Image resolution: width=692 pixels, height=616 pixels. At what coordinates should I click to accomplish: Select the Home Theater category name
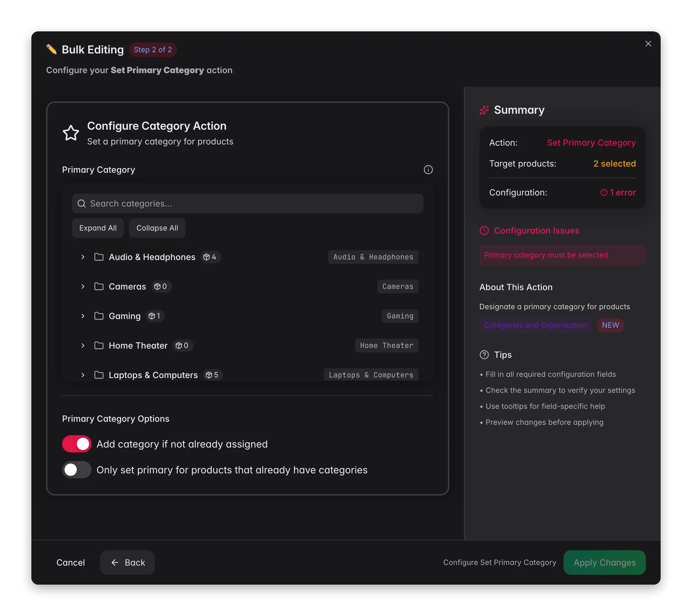pos(138,346)
